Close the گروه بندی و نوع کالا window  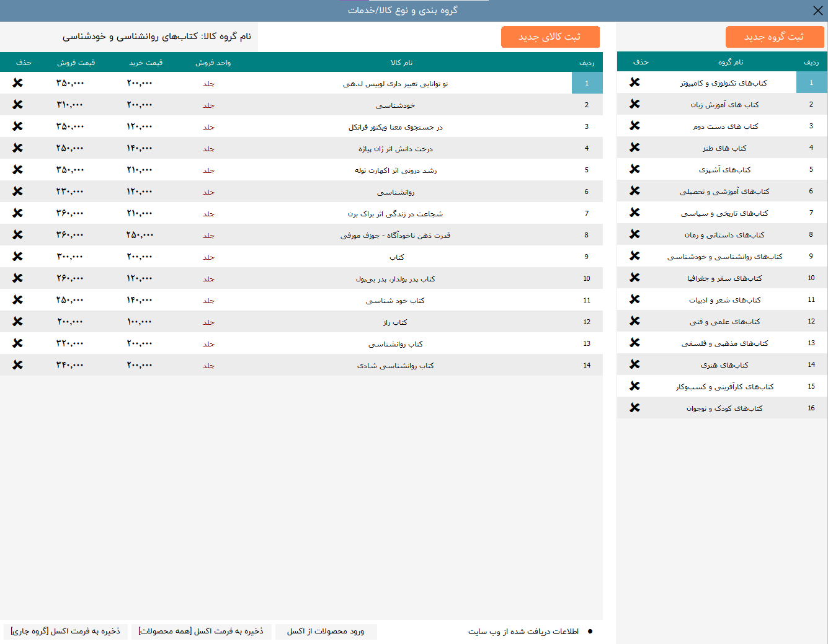coord(818,11)
